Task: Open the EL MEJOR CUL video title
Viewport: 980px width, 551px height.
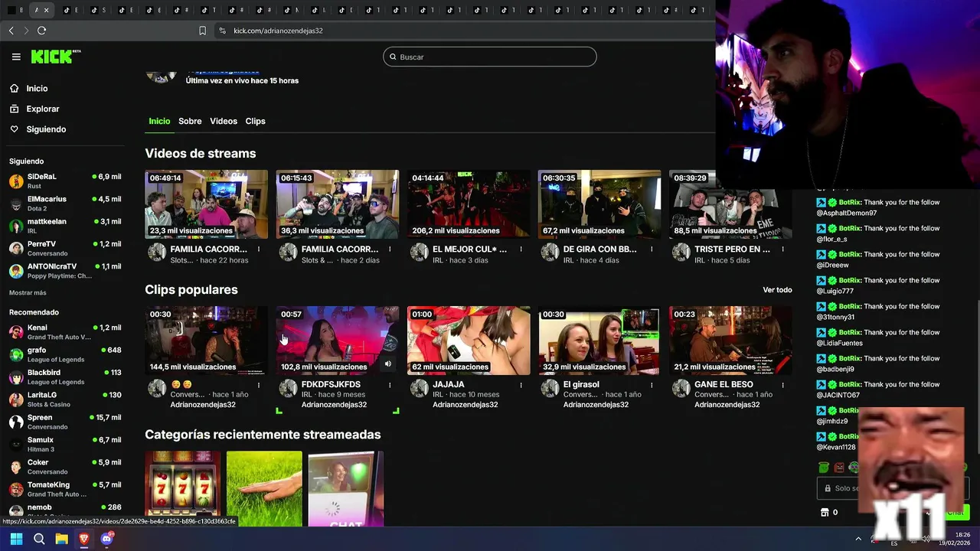Action: [469, 249]
